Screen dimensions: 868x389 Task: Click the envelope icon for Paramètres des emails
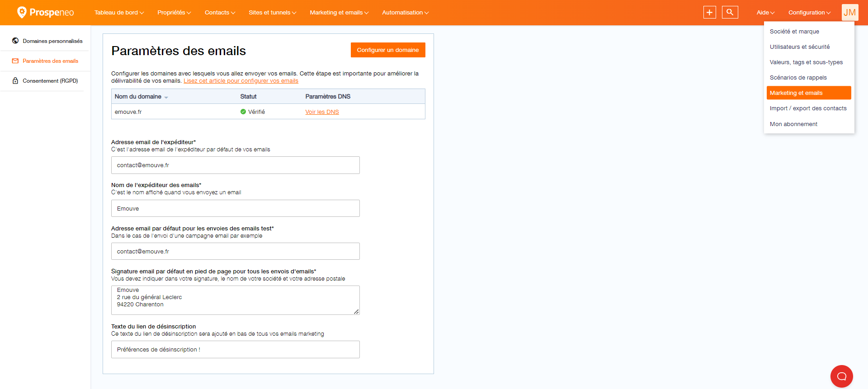pyautogui.click(x=15, y=61)
